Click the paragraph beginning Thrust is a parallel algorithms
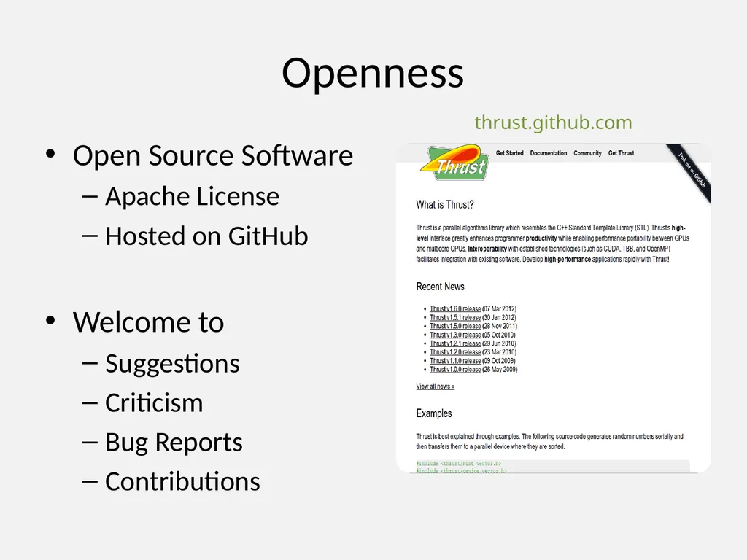The width and height of the screenshot is (747, 560). coord(552,244)
